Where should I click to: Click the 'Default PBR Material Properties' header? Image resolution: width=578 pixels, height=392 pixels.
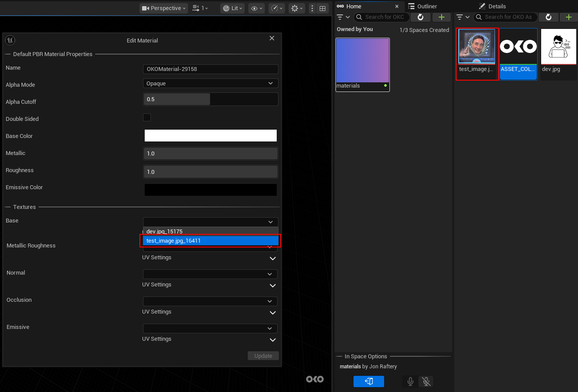point(53,54)
